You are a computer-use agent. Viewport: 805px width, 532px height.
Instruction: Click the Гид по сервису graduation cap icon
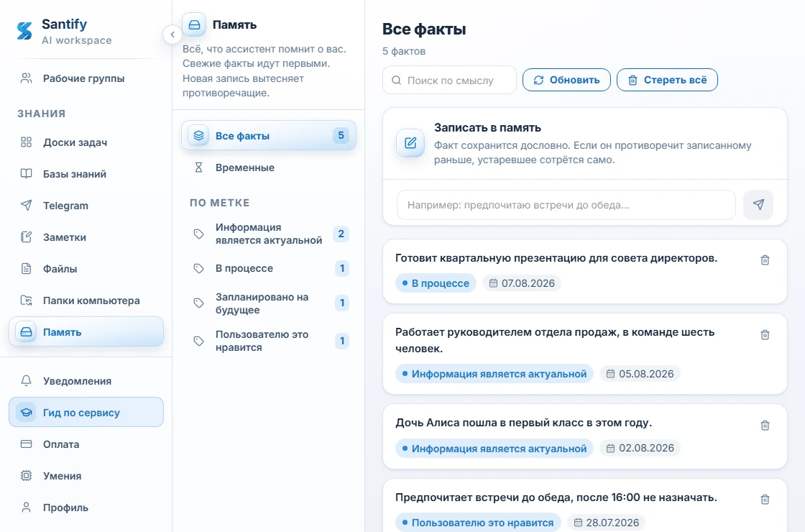coord(26,413)
